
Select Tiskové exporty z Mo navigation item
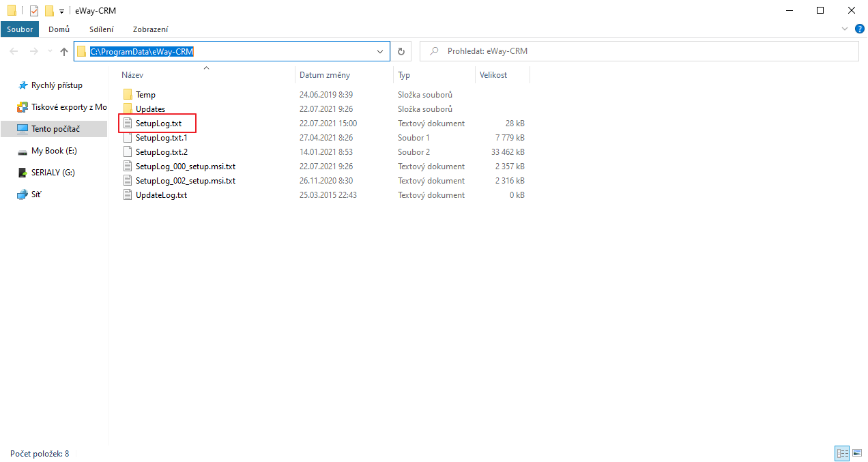[x=69, y=107]
